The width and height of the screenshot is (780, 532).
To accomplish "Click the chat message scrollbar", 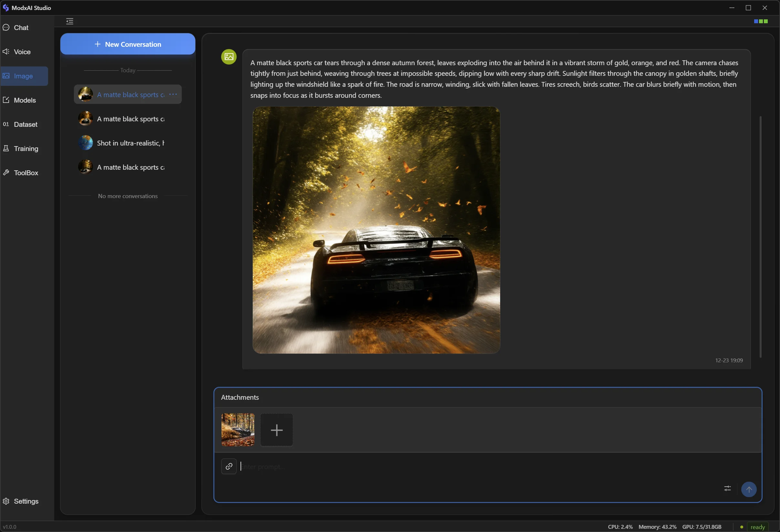I will (760, 236).
